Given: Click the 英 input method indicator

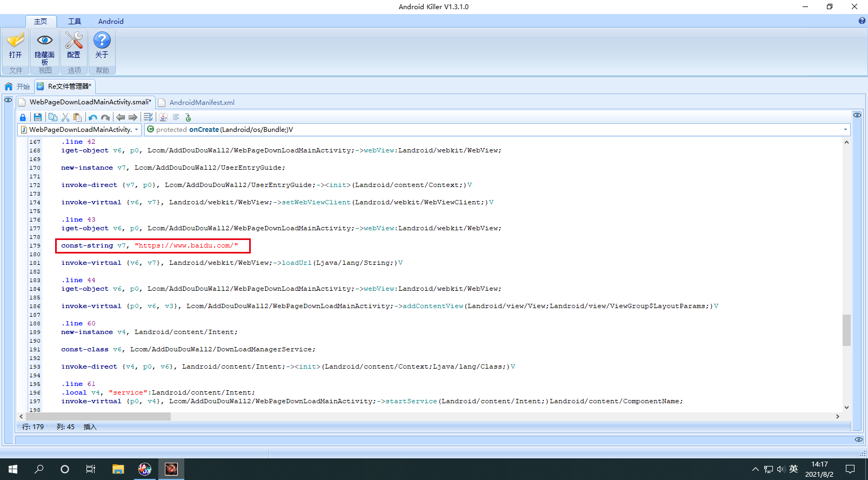Looking at the screenshot, I should [793, 469].
